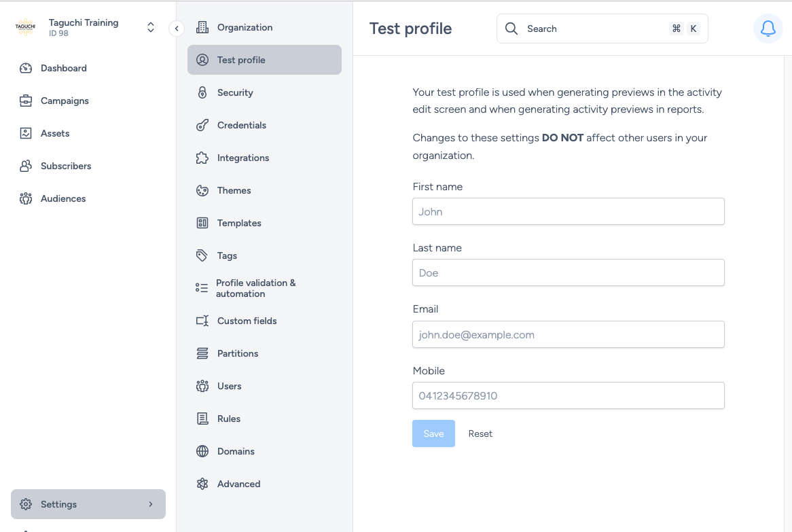792x532 pixels.
Task: Click the Dashboard gauge icon
Action: (x=26, y=68)
